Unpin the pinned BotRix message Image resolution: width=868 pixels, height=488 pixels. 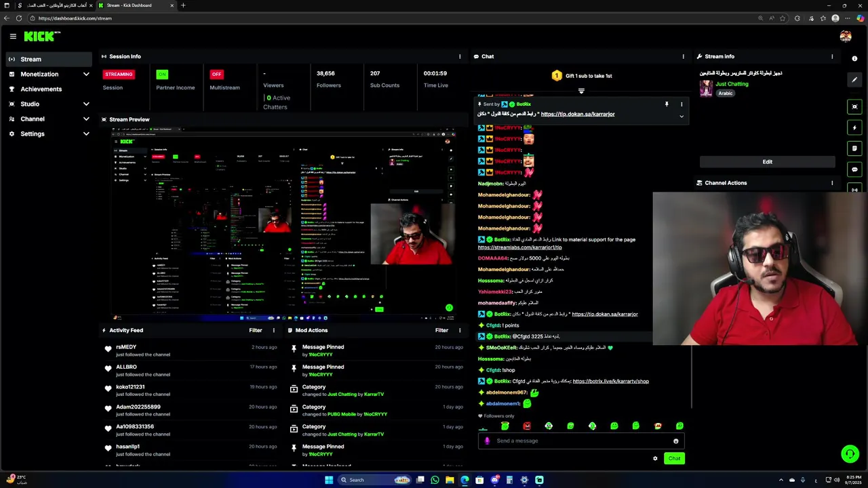coord(667,104)
